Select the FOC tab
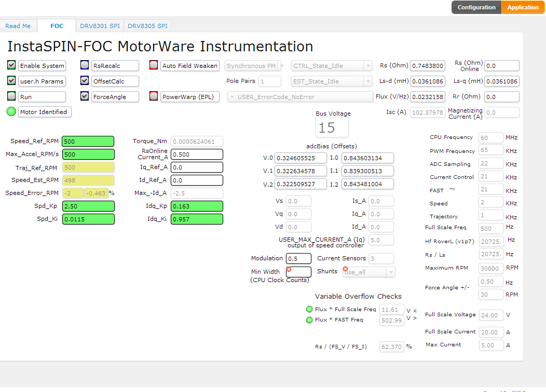The image size is (546, 392). pyautogui.click(x=57, y=26)
